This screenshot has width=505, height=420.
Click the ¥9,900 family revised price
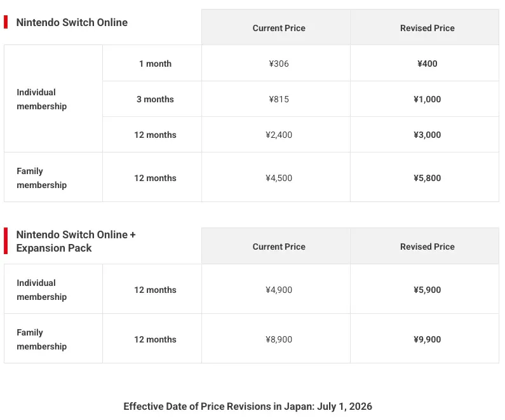pyautogui.click(x=428, y=339)
